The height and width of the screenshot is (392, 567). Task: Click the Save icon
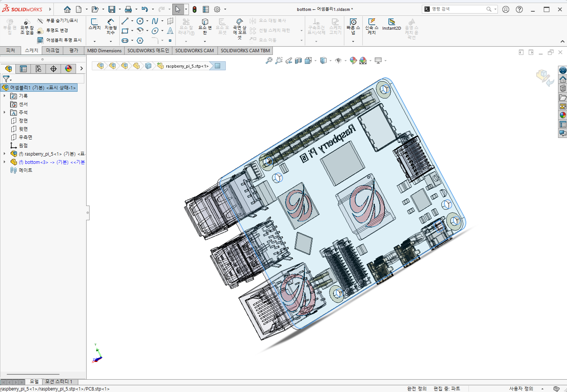(x=112, y=9)
